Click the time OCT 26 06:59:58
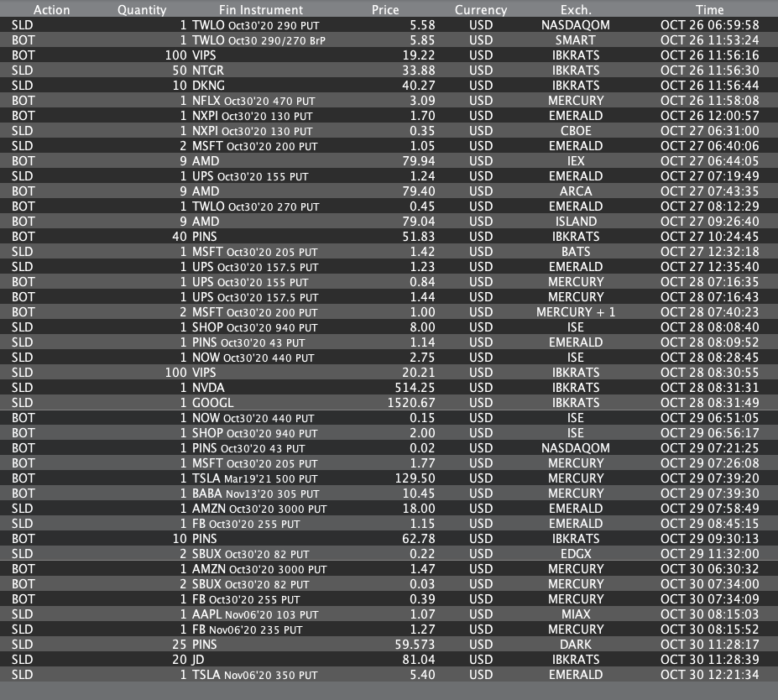778x700 pixels. pos(709,25)
